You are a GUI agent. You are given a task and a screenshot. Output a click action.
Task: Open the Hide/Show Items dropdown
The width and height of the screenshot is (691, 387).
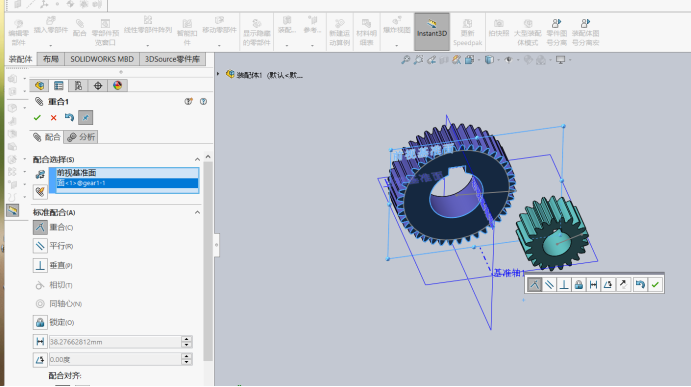pyautogui.click(x=508, y=60)
